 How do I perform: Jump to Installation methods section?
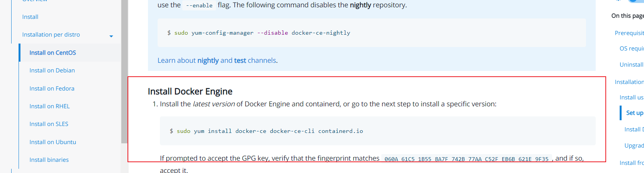pyautogui.click(x=629, y=82)
